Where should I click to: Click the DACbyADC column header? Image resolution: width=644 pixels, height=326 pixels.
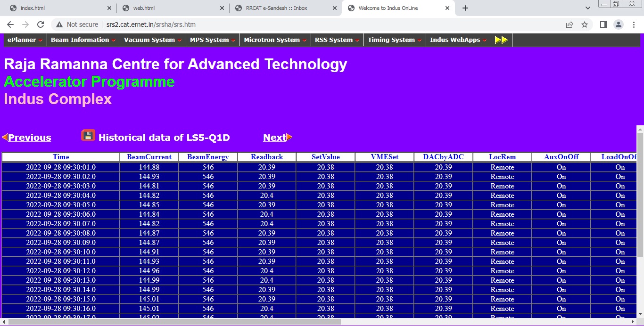click(x=443, y=157)
